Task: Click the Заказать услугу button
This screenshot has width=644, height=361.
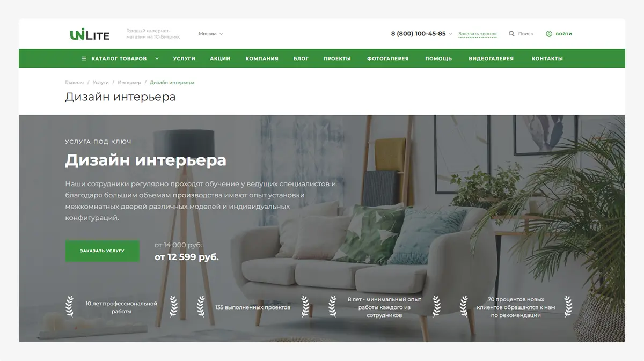Action: pyautogui.click(x=102, y=251)
